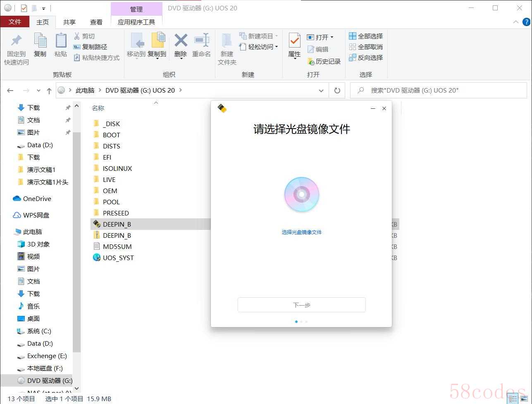
Task: Click the 粘贴 clipboard icon
Action: (61, 41)
